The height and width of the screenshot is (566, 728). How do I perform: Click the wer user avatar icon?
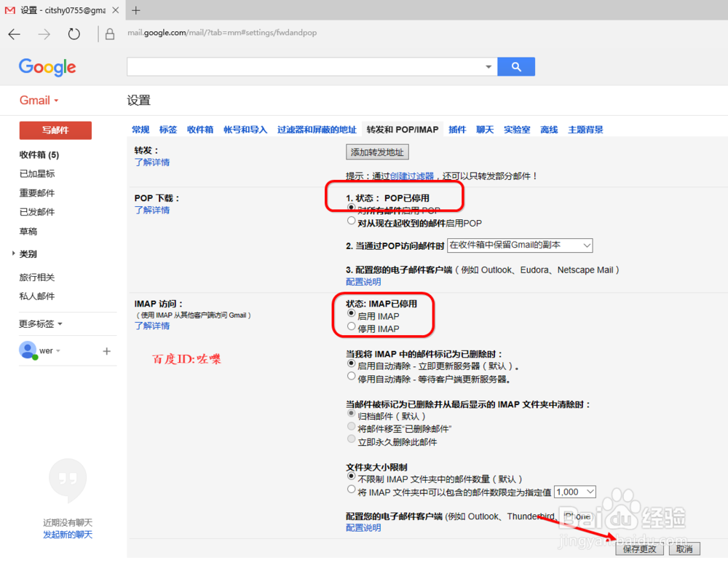(x=28, y=350)
